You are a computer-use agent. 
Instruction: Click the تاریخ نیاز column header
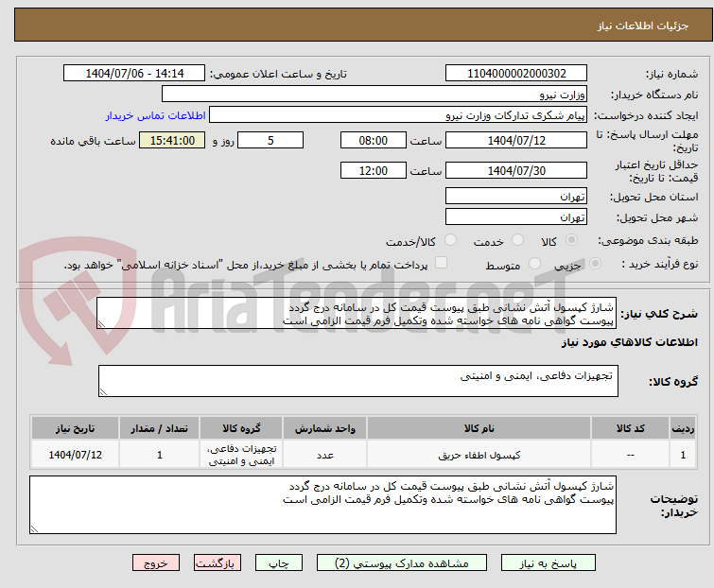pyautogui.click(x=75, y=428)
